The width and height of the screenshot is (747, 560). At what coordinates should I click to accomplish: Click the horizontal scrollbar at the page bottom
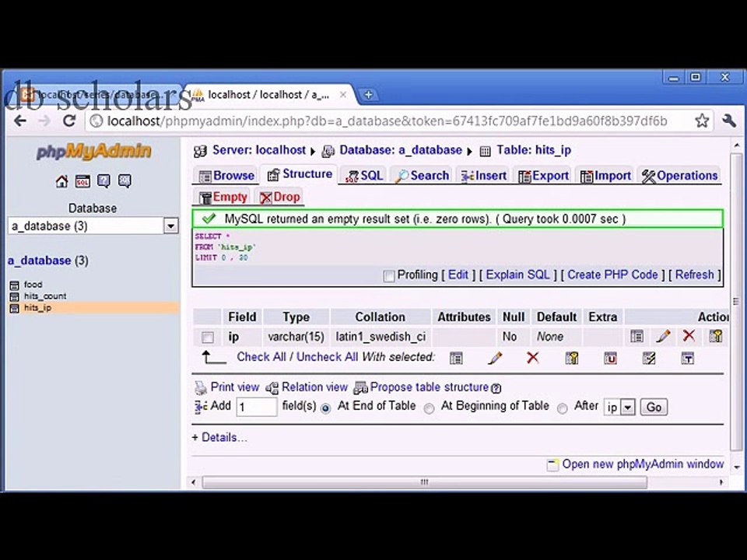coord(425,482)
